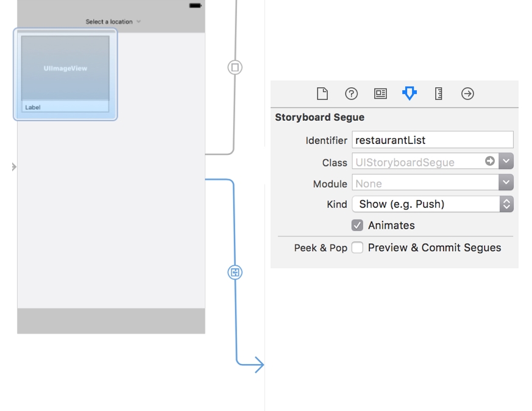
Task: Open the Quick Help inspector
Action: coord(351,94)
